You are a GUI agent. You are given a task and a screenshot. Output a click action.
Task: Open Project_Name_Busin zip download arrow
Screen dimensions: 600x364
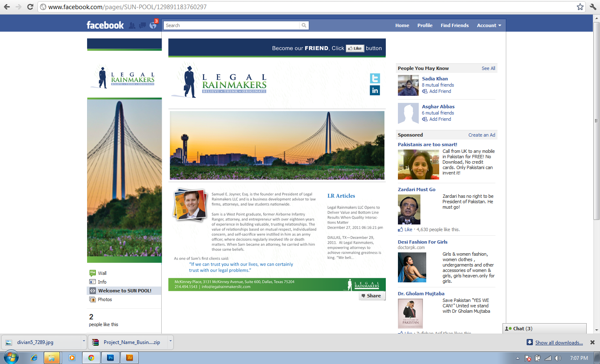click(x=170, y=341)
